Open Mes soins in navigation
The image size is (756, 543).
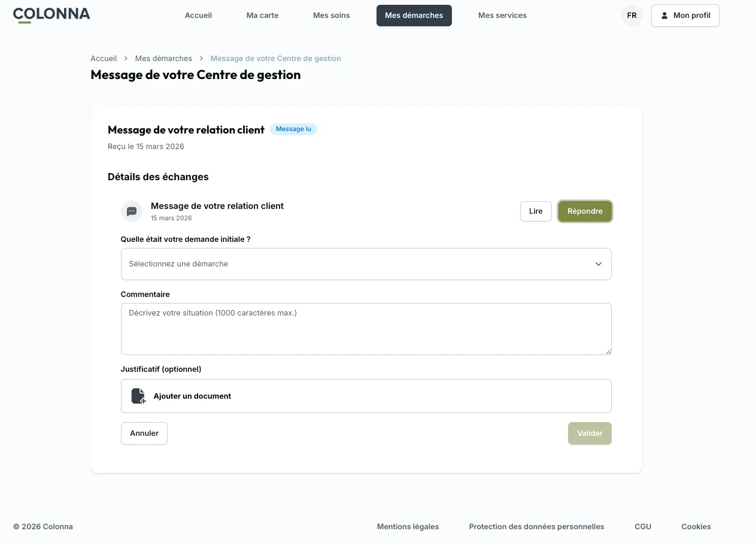pyautogui.click(x=331, y=16)
